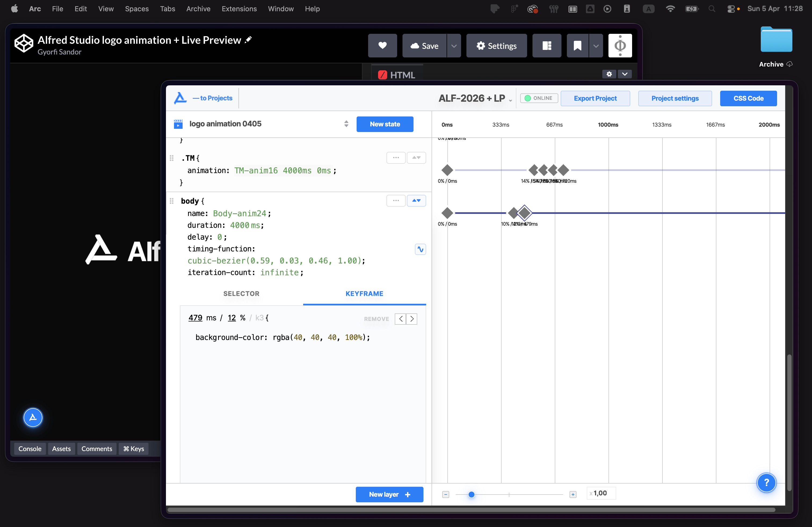812x527 pixels.
Task: Expand the HTML editor chevron dropdown
Action: click(625, 74)
